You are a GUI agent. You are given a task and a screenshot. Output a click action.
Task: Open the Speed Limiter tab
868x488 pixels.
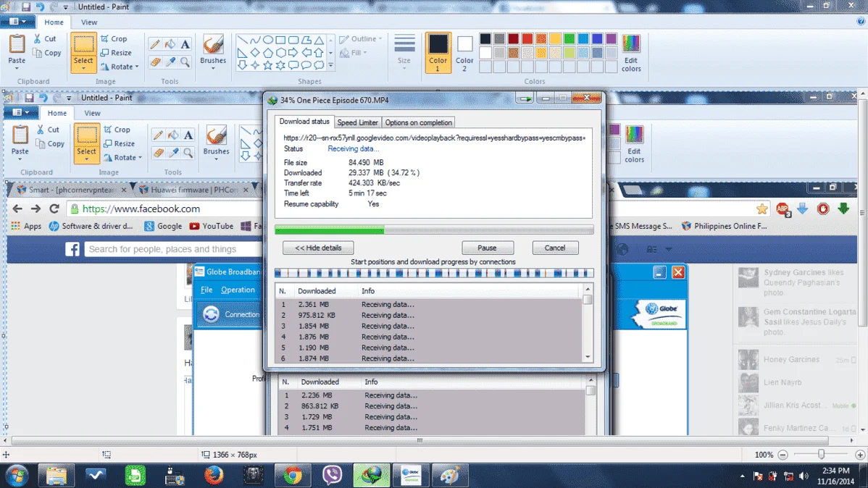point(358,122)
